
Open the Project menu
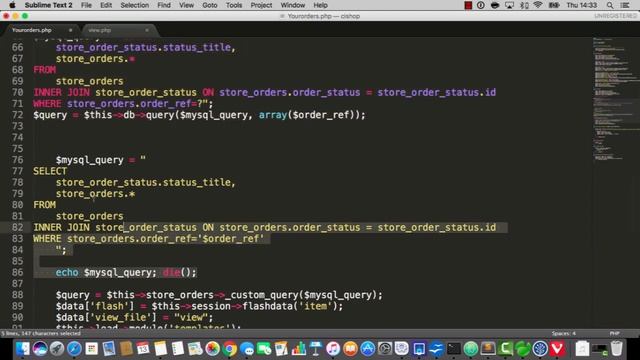pos(261,5)
